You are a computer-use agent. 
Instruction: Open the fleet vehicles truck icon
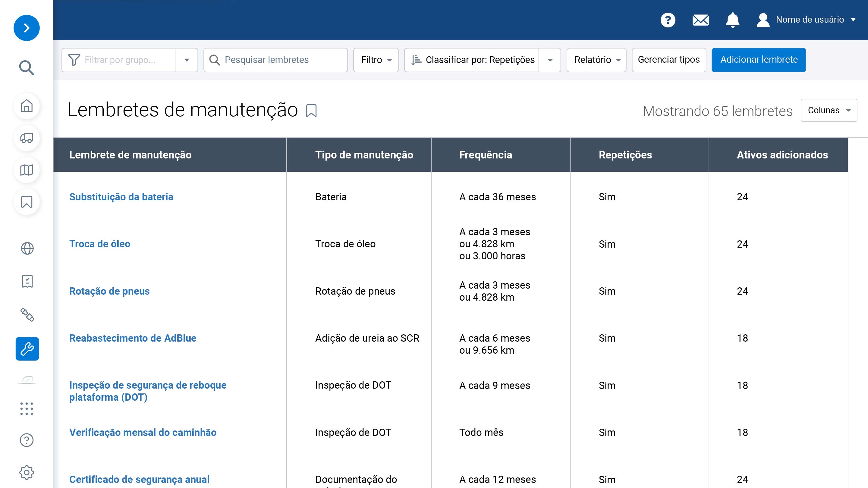click(27, 138)
